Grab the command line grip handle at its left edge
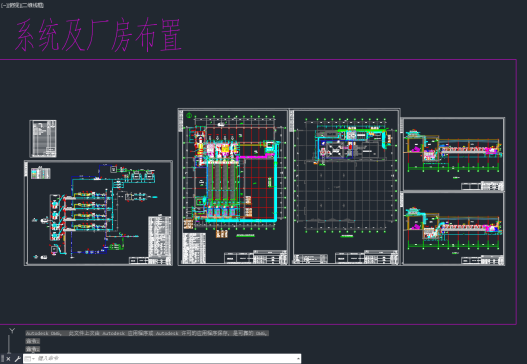The width and height of the screenshot is (527, 364). 2,359
